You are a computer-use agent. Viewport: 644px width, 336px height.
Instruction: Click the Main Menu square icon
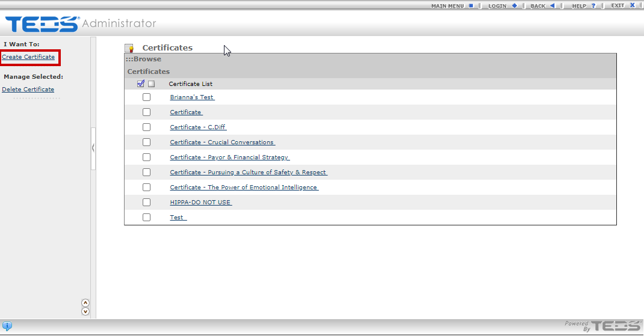[471, 5]
